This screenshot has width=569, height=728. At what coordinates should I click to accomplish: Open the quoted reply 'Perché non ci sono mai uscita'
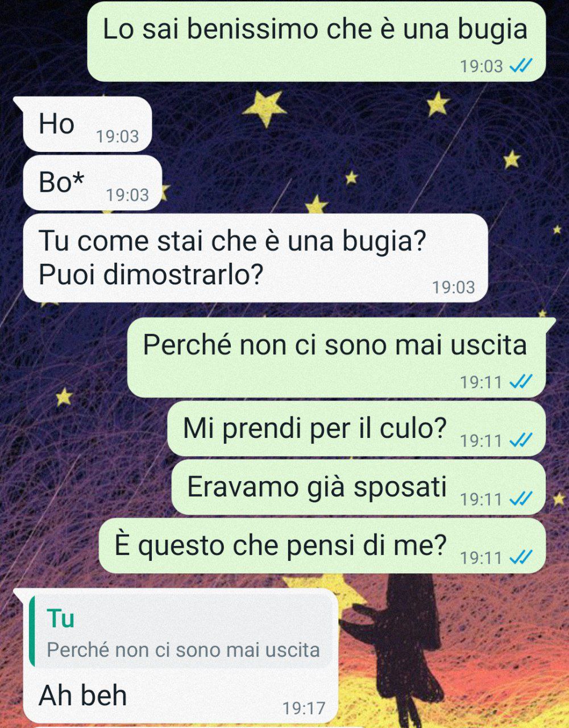pos(181,631)
